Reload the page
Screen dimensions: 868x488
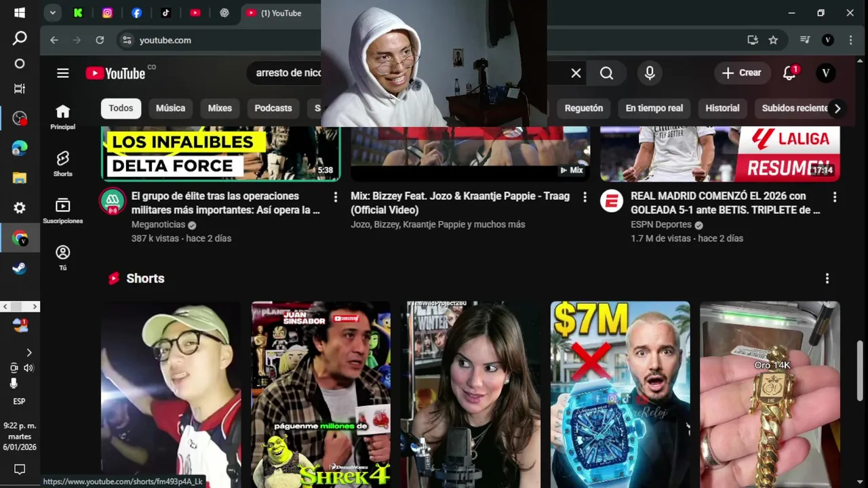[x=100, y=40]
